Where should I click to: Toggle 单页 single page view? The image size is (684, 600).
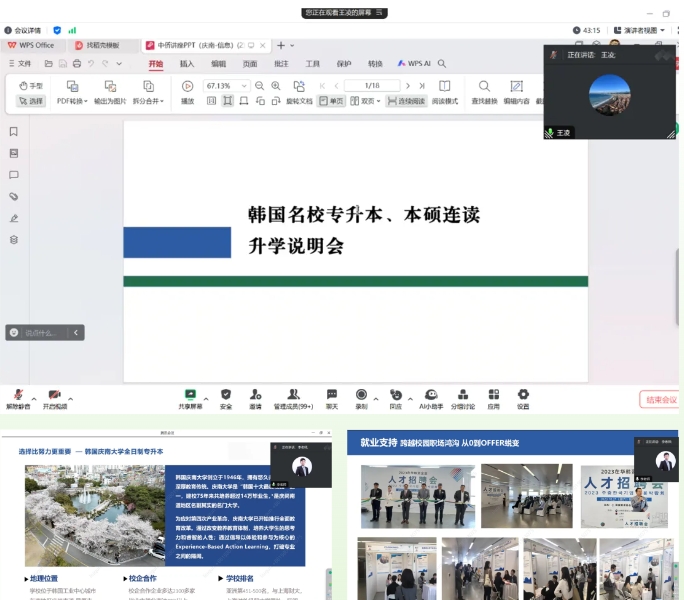point(331,101)
